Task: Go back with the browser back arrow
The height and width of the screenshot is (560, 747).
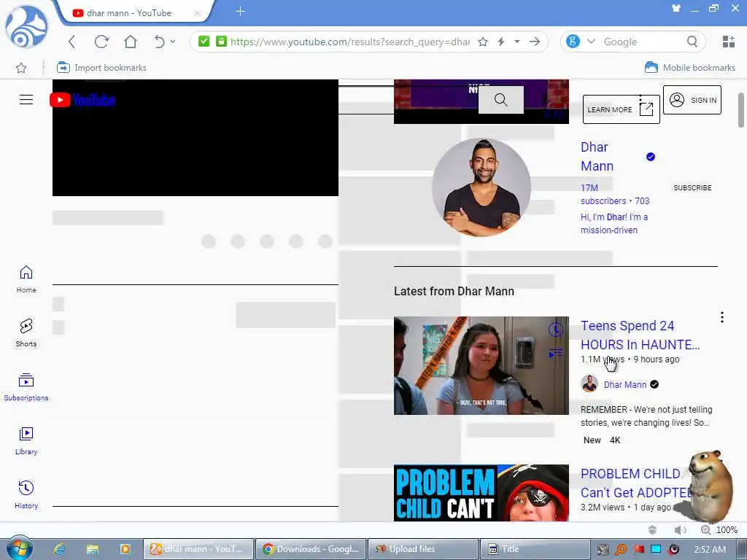Action: coord(72,42)
